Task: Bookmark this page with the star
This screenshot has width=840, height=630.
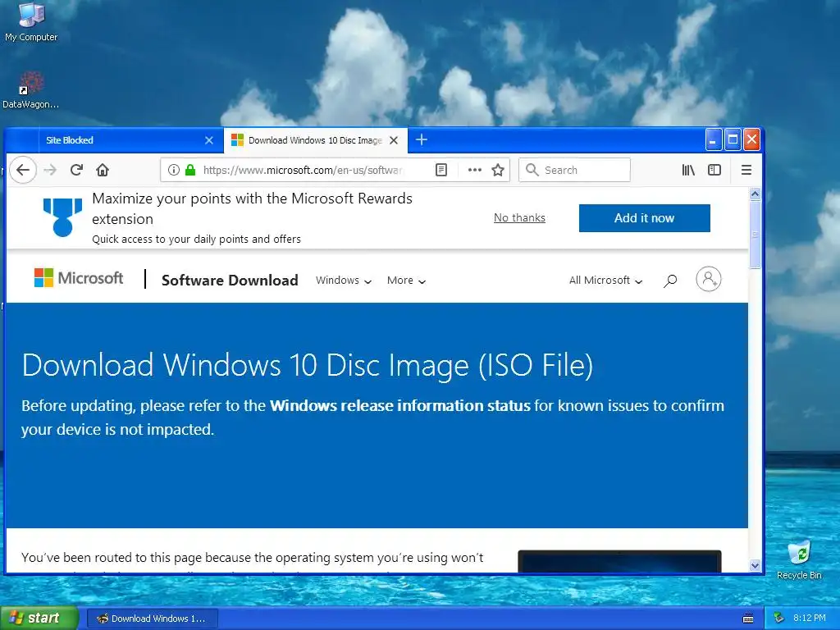Action: pos(498,171)
